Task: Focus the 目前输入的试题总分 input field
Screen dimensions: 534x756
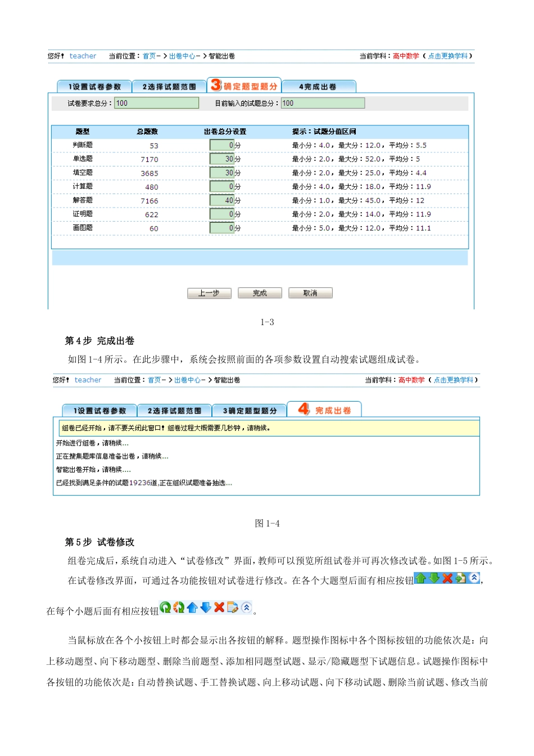Action: (x=323, y=103)
